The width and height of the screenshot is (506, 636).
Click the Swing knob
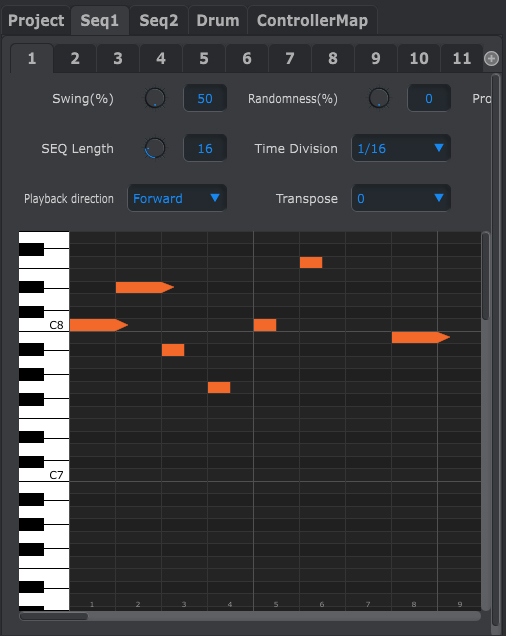(x=155, y=98)
